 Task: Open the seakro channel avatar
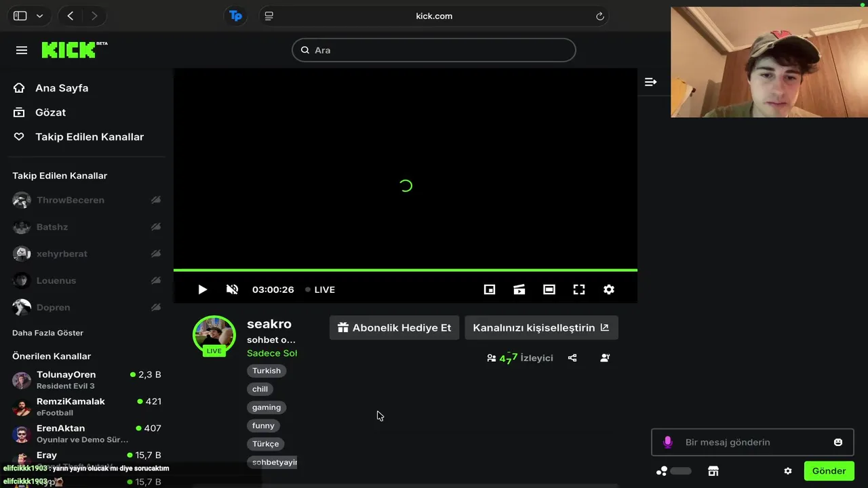tap(214, 335)
